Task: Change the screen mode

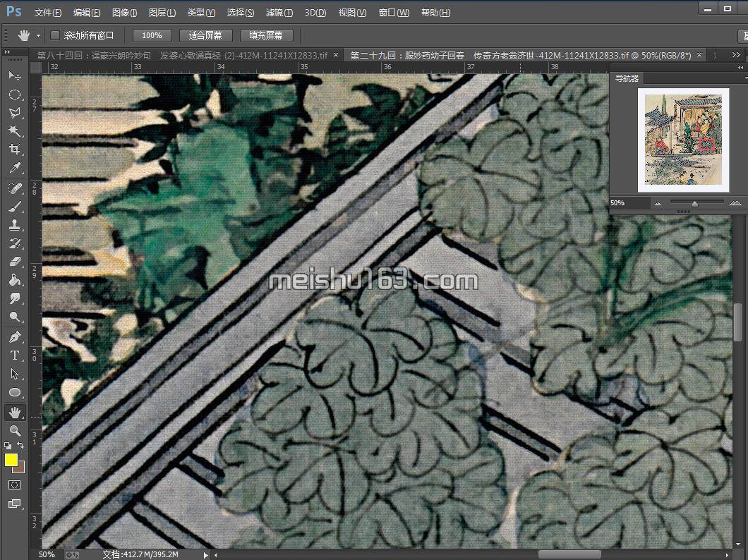Action: (15, 504)
